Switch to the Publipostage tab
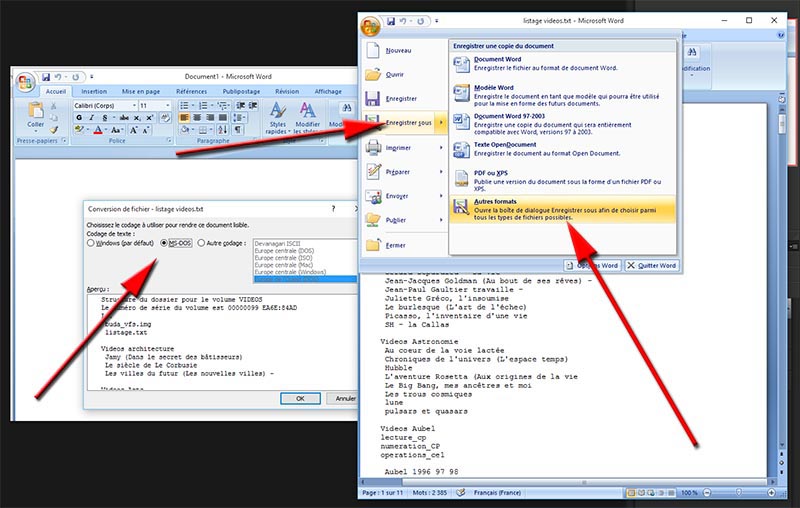This screenshot has width=800, height=508. (241, 91)
